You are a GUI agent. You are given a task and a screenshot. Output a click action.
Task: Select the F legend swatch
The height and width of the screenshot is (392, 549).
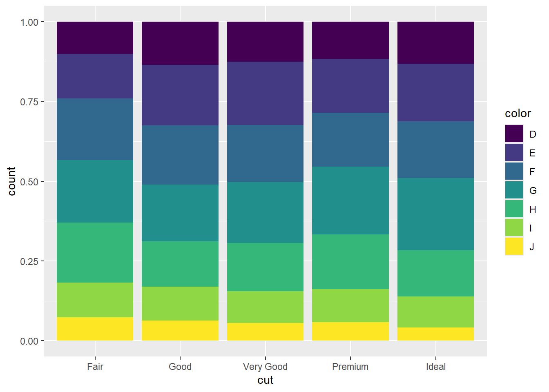pos(514,171)
